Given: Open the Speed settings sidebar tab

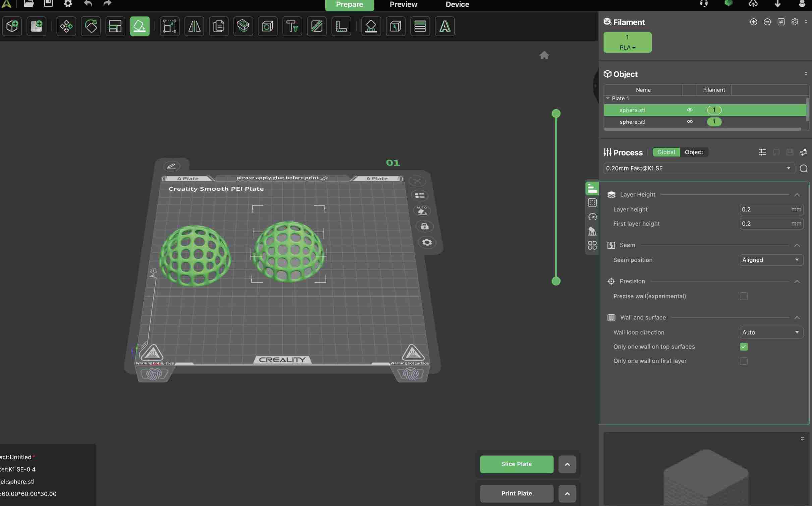Looking at the screenshot, I should pos(592,217).
